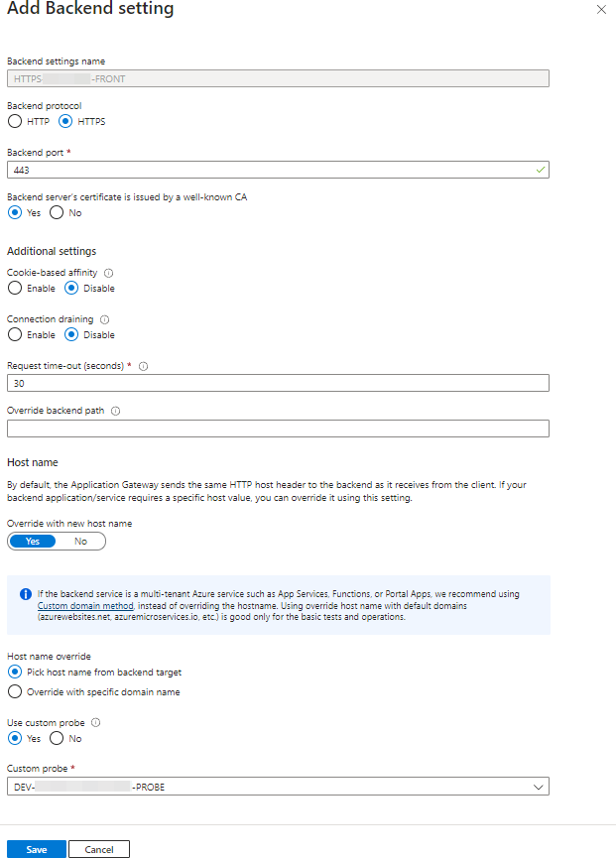Click info icon next to Connection draining

click(105, 319)
